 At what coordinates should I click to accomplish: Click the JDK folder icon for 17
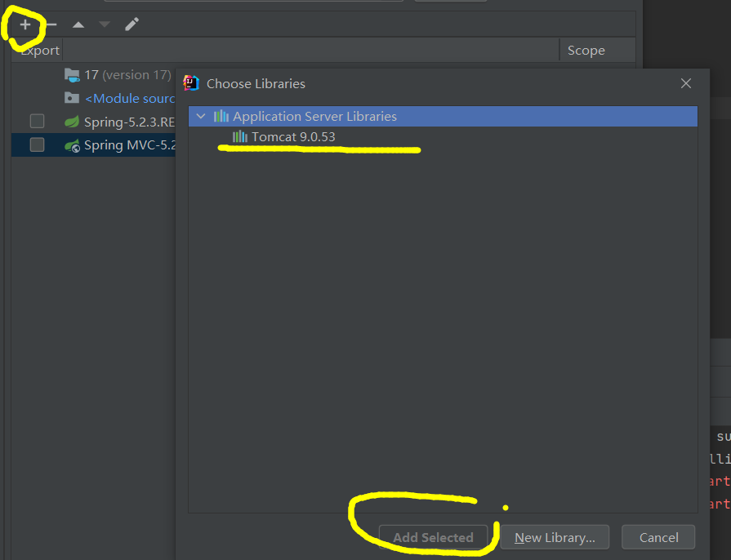[x=72, y=74]
